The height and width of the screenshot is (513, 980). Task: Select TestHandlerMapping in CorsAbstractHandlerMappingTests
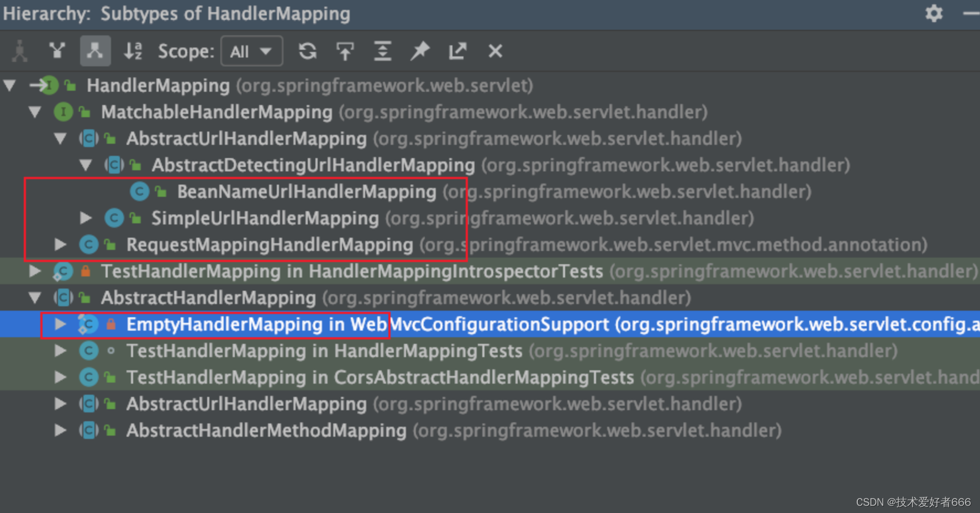coord(490,378)
